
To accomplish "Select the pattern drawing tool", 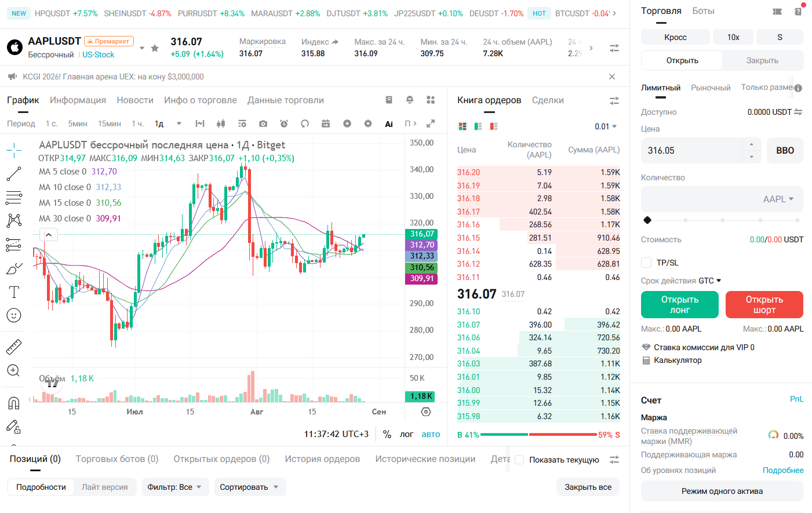I will point(14,220).
